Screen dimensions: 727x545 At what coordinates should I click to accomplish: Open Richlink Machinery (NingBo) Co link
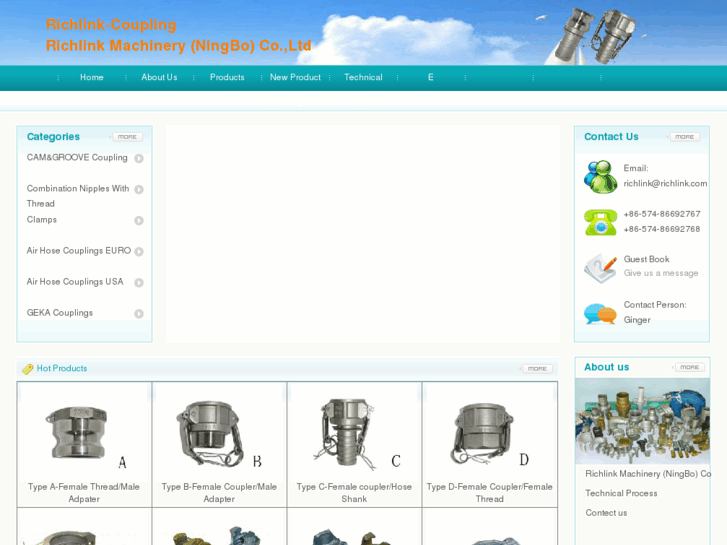coord(648,474)
